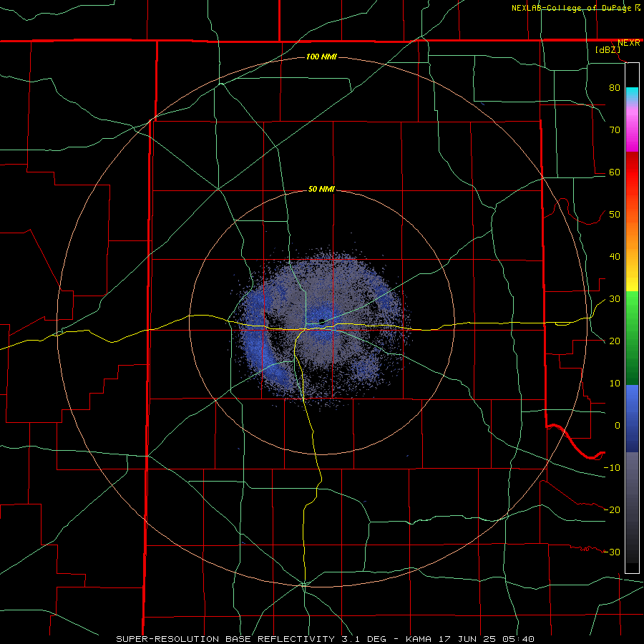Image resolution: width=644 pixels, height=644 pixels.
Task: Click the black radar site dot at the center
Action: click(x=321, y=321)
